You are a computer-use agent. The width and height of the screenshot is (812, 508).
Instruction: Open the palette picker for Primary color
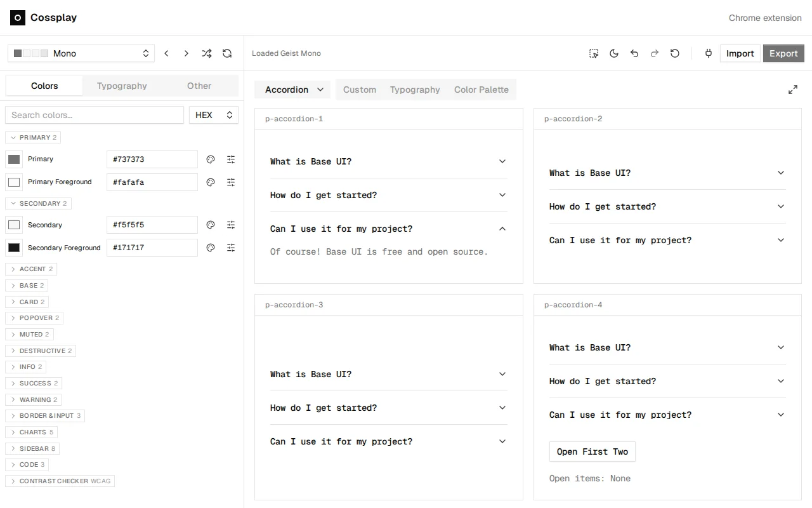coord(211,159)
